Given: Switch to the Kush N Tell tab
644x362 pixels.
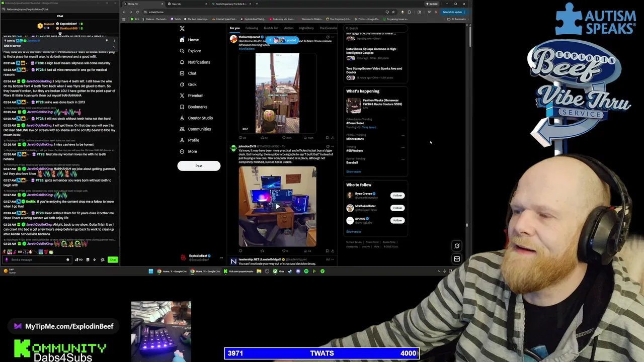Looking at the screenshot, I should click(271, 28).
